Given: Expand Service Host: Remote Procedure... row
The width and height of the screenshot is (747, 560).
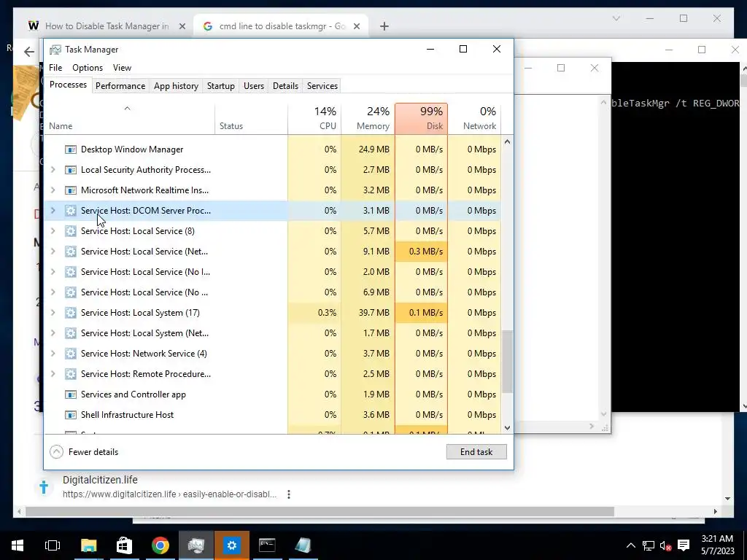Looking at the screenshot, I should (x=53, y=374).
